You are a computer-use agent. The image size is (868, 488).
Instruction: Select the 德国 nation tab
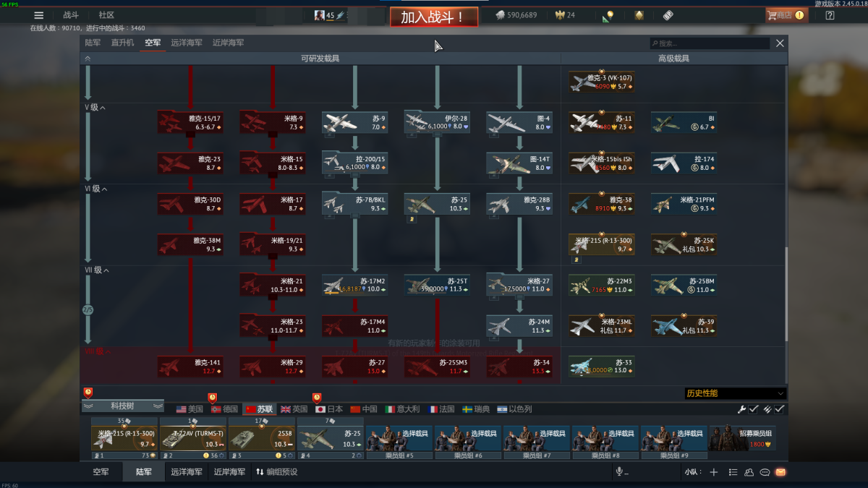pos(225,409)
